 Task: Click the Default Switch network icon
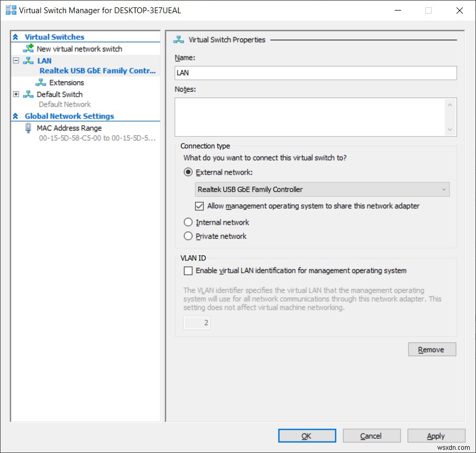(28, 94)
